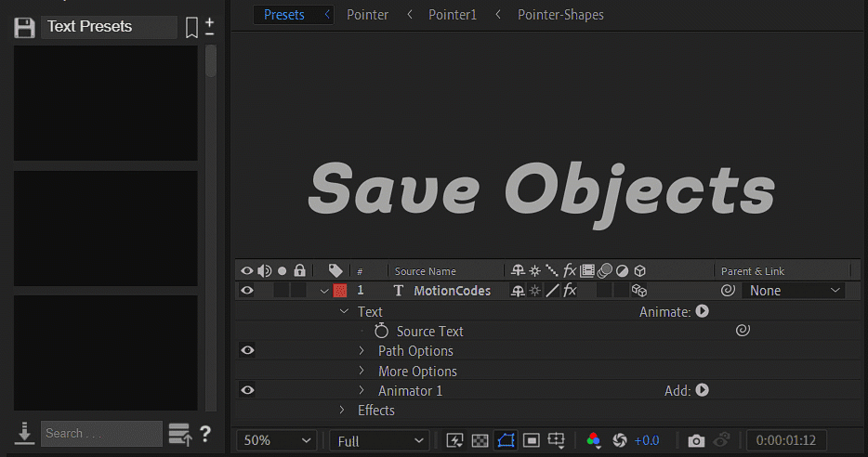Collapse the Text property group
The width and height of the screenshot is (868, 457).
[344, 311]
